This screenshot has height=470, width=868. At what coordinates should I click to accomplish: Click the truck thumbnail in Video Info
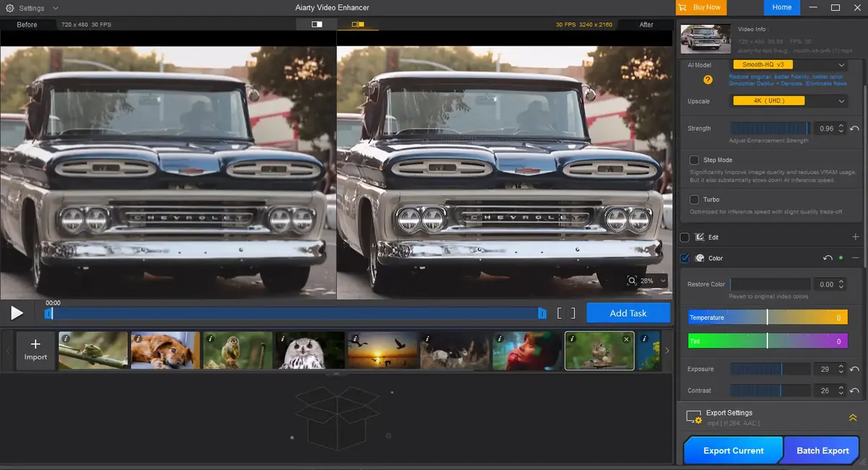coord(705,39)
